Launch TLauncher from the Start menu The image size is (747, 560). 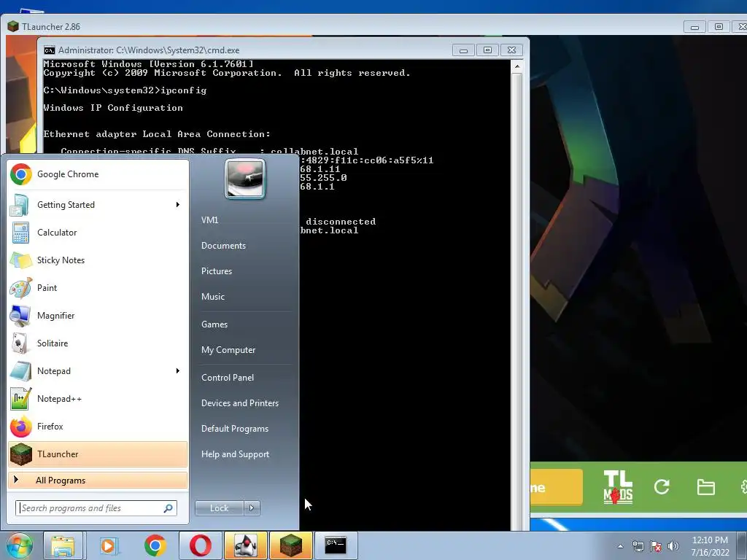(98, 454)
